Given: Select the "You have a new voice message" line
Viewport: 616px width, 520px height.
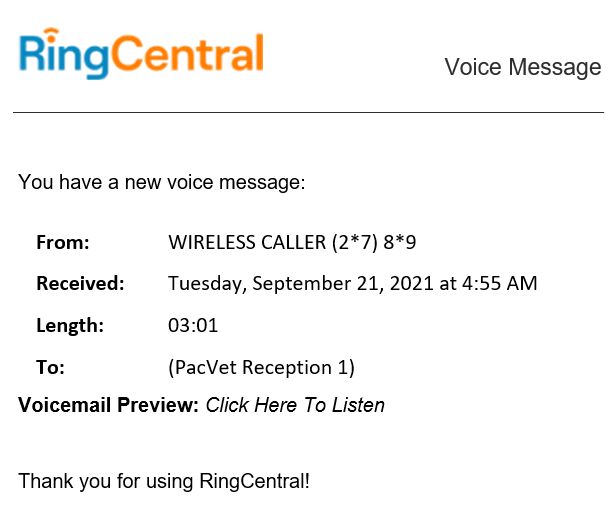Looking at the screenshot, I should pos(161,182).
